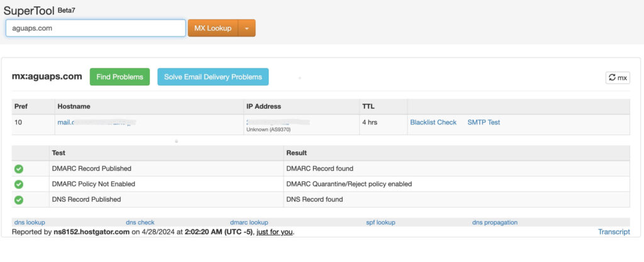Click Solve Email Delivery Problems button

213,77
